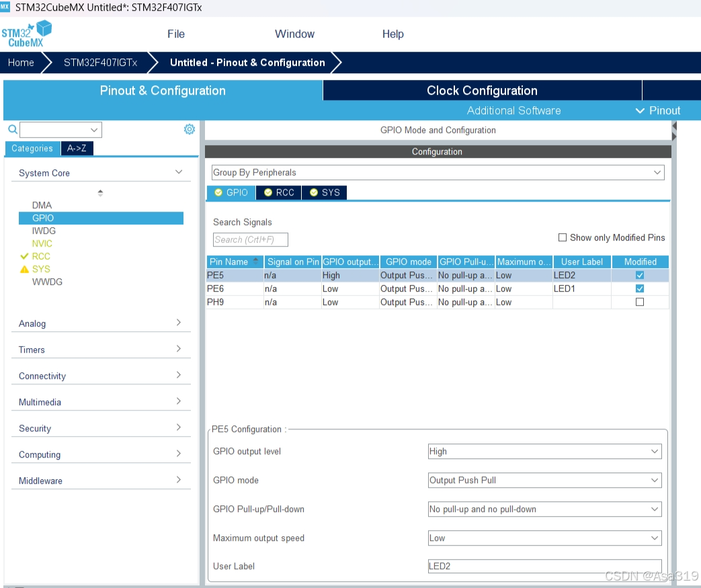701x588 pixels.
Task: Click the yellow warning icon beside SYS
Action: [24, 269]
